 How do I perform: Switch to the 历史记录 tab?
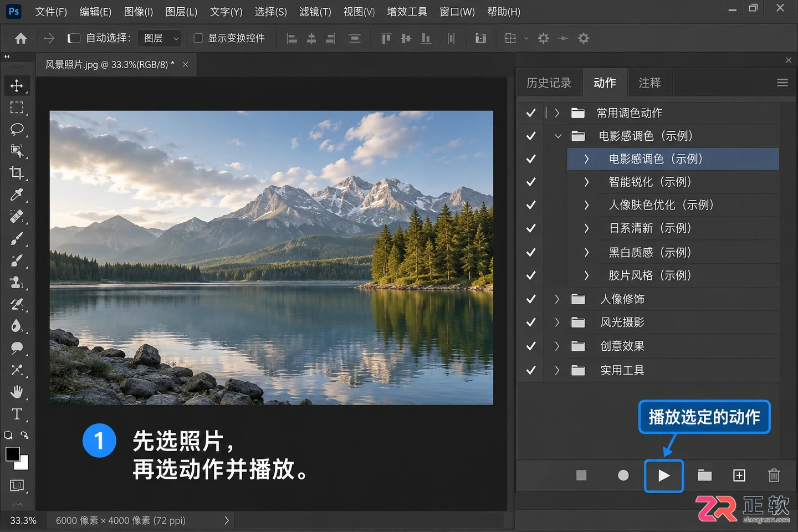click(549, 83)
